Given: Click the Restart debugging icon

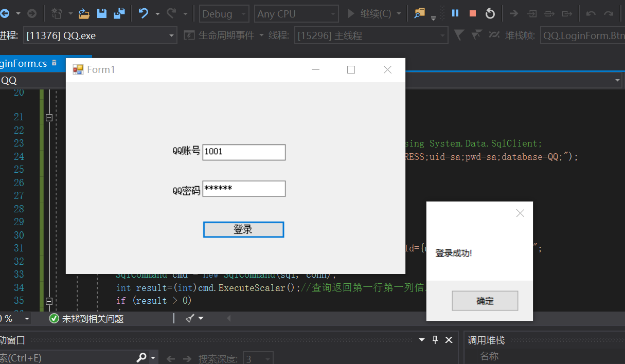Looking at the screenshot, I should pos(490,13).
